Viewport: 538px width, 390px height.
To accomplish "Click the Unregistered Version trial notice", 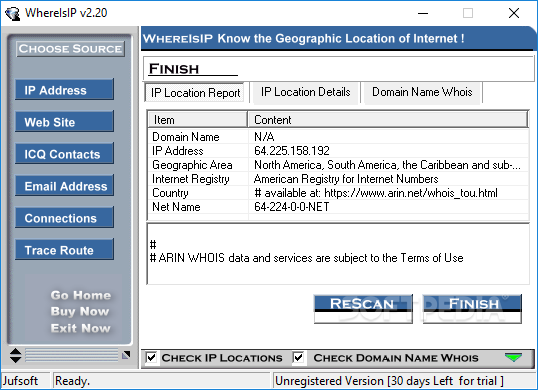I will click(389, 381).
